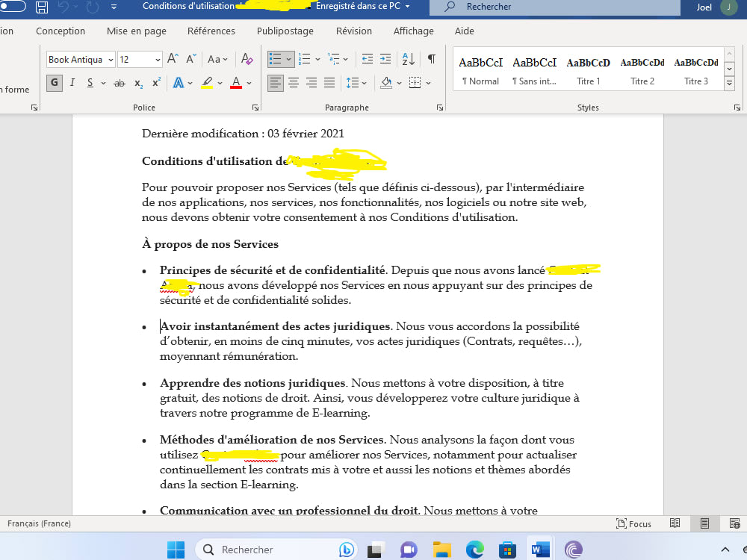The height and width of the screenshot is (560, 747).
Task: Apply underline S button
Action: coord(90,83)
